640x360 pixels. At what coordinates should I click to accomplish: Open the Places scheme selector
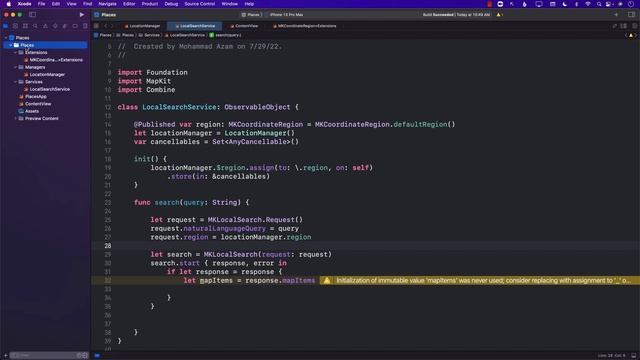tap(251, 15)
